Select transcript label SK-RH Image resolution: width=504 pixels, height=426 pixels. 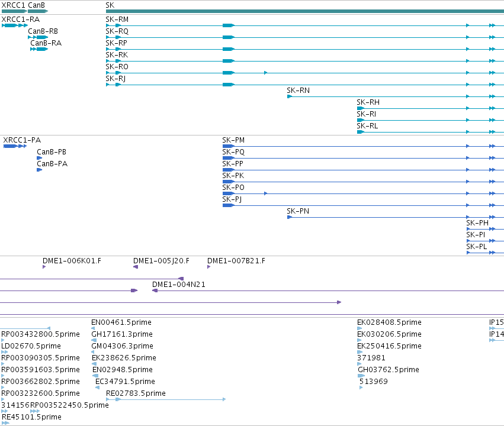click(x=368, y=102)
